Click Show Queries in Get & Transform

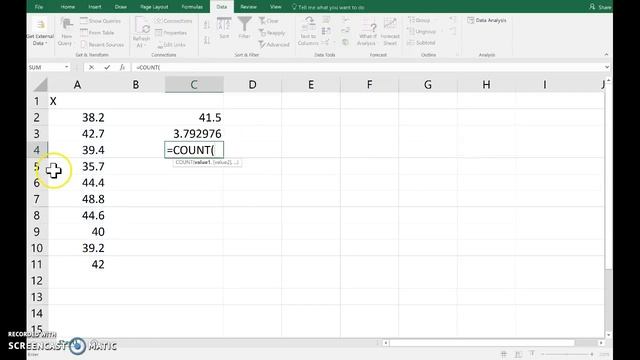[x=101, y=21]
